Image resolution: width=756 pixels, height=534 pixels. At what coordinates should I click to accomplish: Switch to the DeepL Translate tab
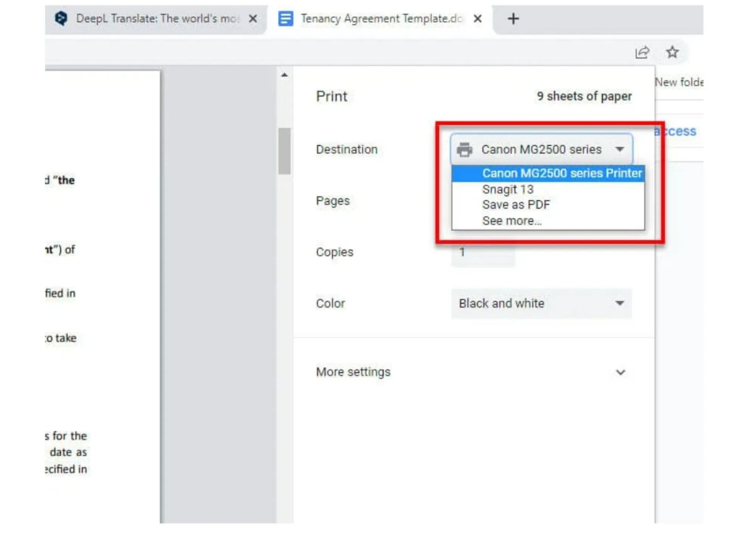155,19
